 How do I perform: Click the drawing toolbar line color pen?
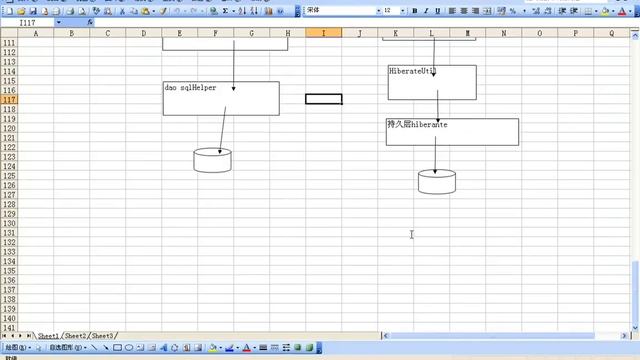pos(229,348)
